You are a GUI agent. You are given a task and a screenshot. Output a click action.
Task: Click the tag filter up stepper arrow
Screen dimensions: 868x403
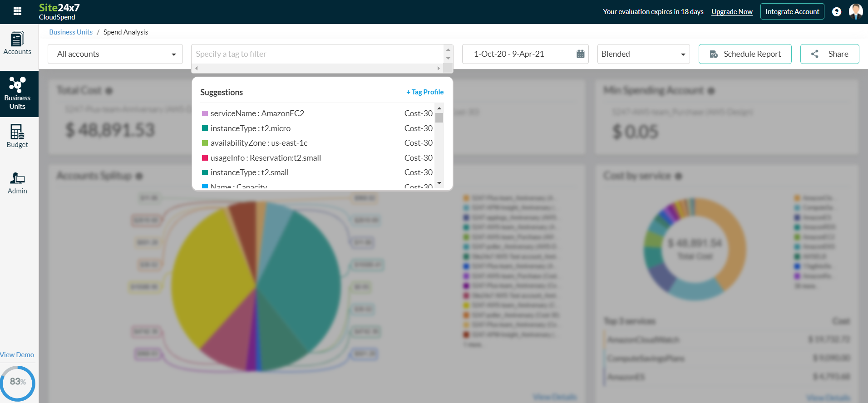448,49
